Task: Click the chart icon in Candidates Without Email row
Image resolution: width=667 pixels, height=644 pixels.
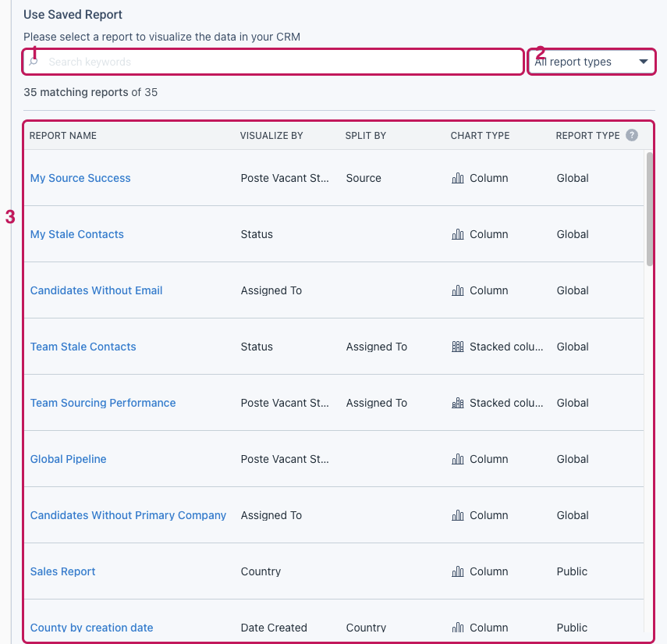Action: pos(458,290)
